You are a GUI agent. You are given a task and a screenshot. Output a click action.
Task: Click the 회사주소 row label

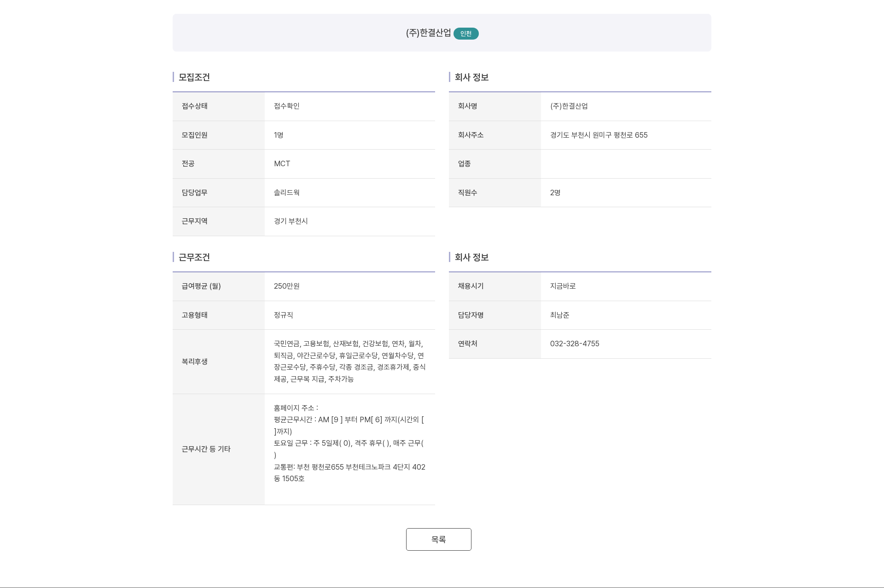(x=471, y=135)
